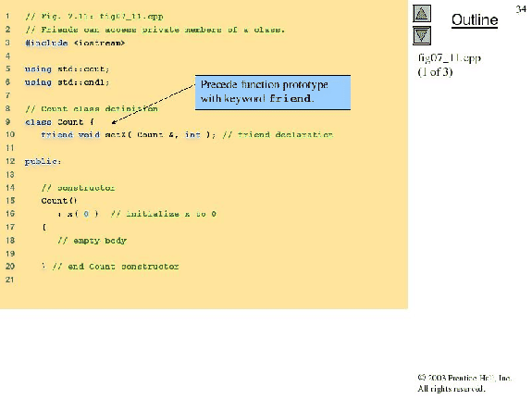Select the Count() constructor line
This screenshot has width=532, height=399.
pyautogui.click(x=59, y=201)
